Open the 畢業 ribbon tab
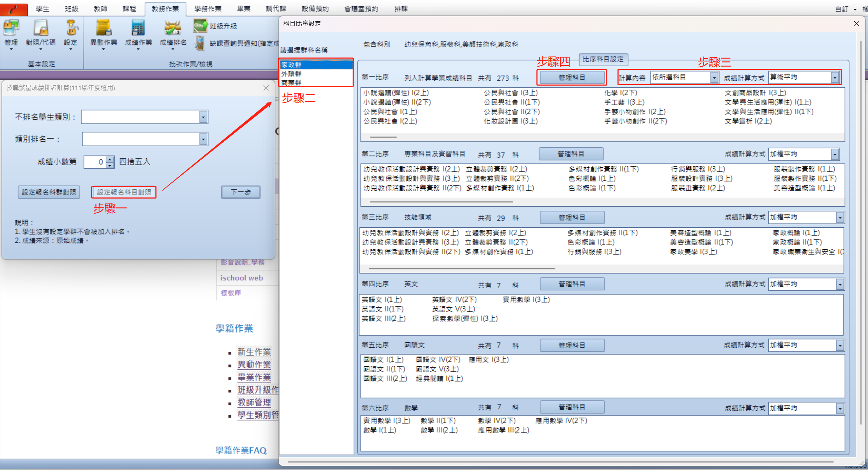This screenshot has width=868, height=470. coord(243,9)
